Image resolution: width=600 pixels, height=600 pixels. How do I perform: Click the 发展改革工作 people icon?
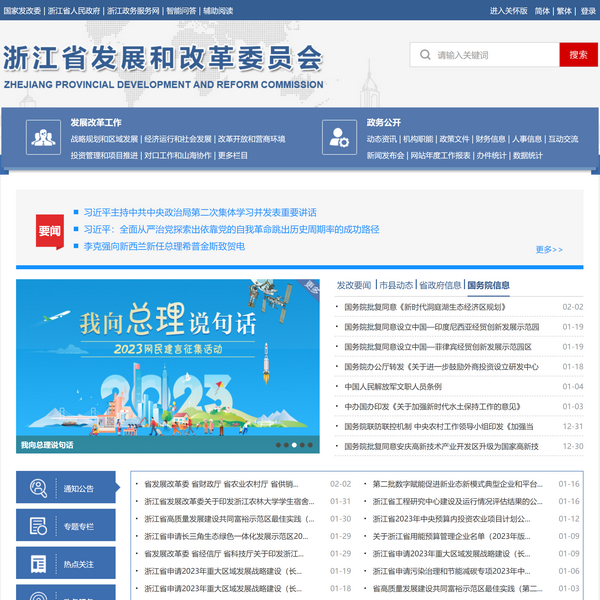pyautogui.click(x=41, y=136)
